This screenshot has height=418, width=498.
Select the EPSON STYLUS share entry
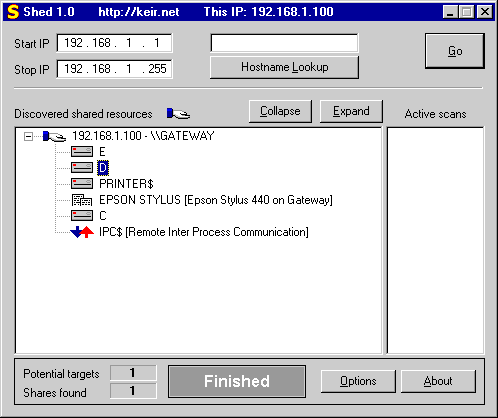tap(216, 200)
